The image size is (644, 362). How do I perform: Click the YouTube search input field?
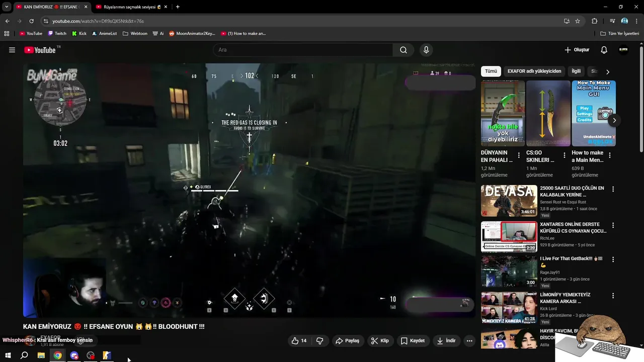tap(303, 50)
